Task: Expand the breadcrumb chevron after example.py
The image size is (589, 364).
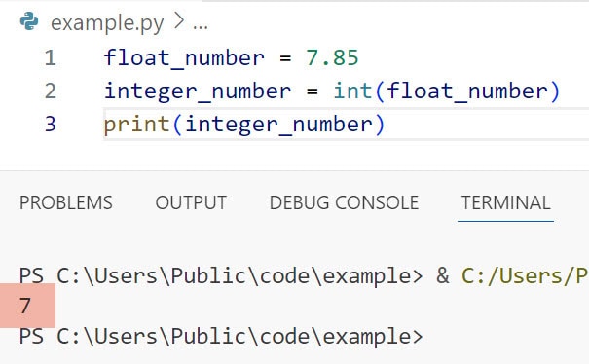Action: point(179,21)
